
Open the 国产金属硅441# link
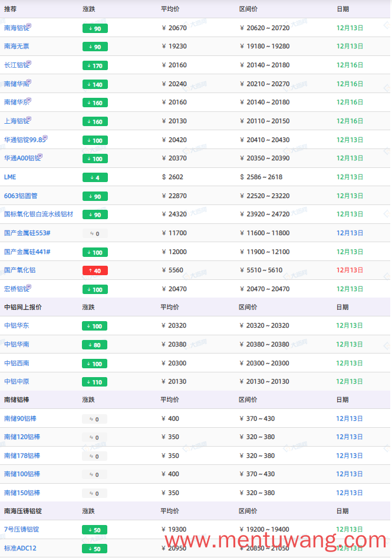pos(27,252)
